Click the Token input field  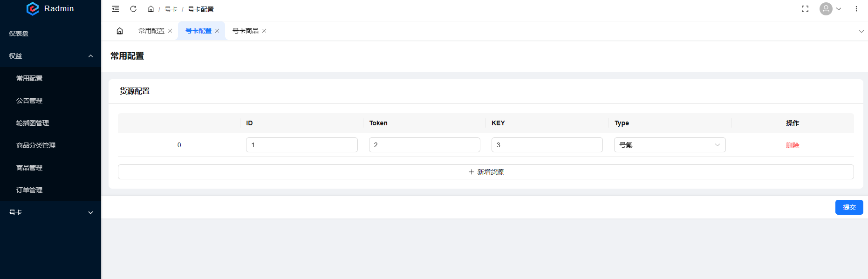424,145
